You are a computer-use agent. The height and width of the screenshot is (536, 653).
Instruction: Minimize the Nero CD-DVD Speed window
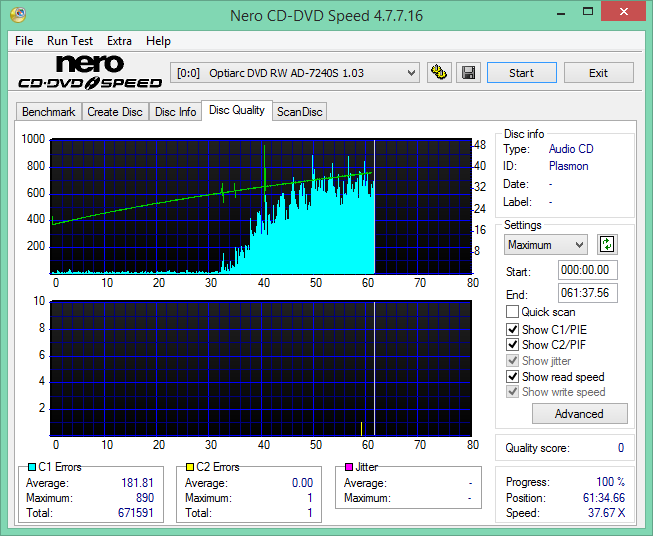click(x=561, y=12)
